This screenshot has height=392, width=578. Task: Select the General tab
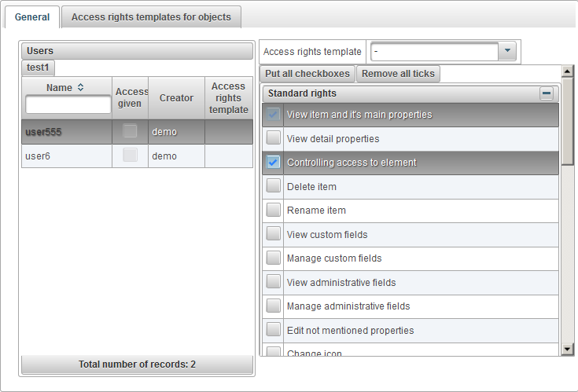point(32,16)
